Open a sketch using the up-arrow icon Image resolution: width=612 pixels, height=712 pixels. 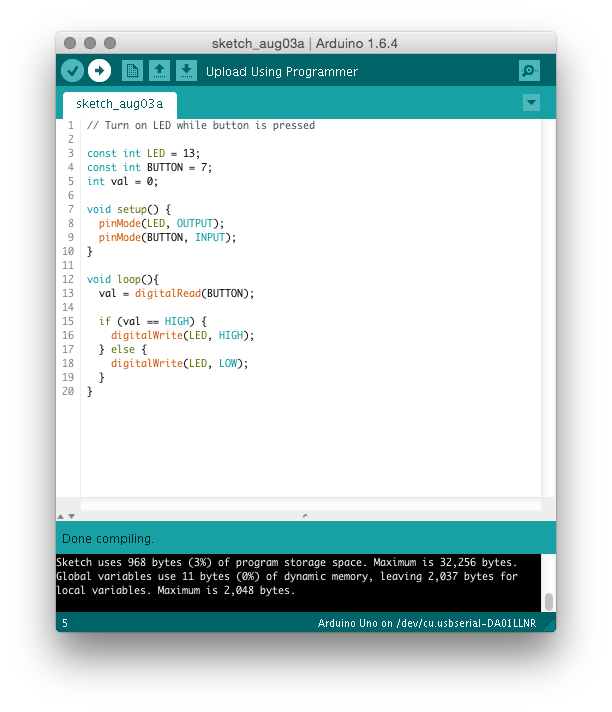[159, 70]
